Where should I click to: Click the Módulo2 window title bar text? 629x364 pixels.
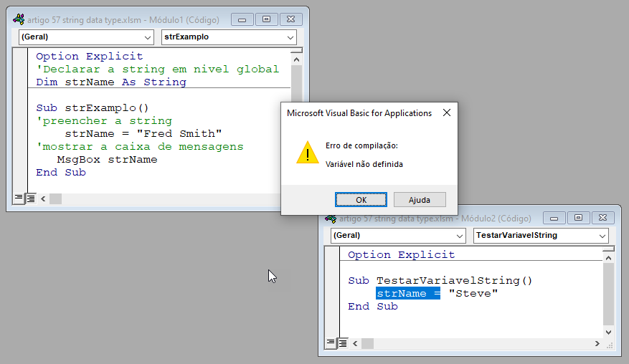pos(435,219)
